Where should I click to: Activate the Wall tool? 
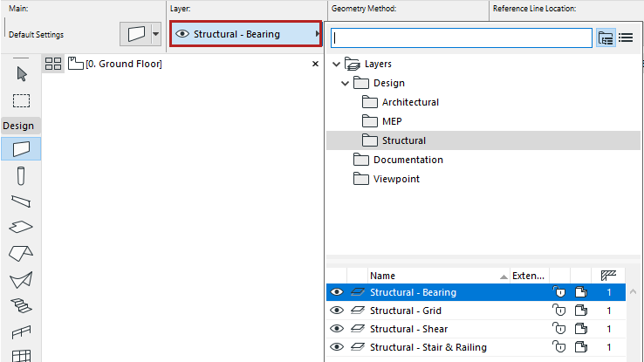click(21, 148)
